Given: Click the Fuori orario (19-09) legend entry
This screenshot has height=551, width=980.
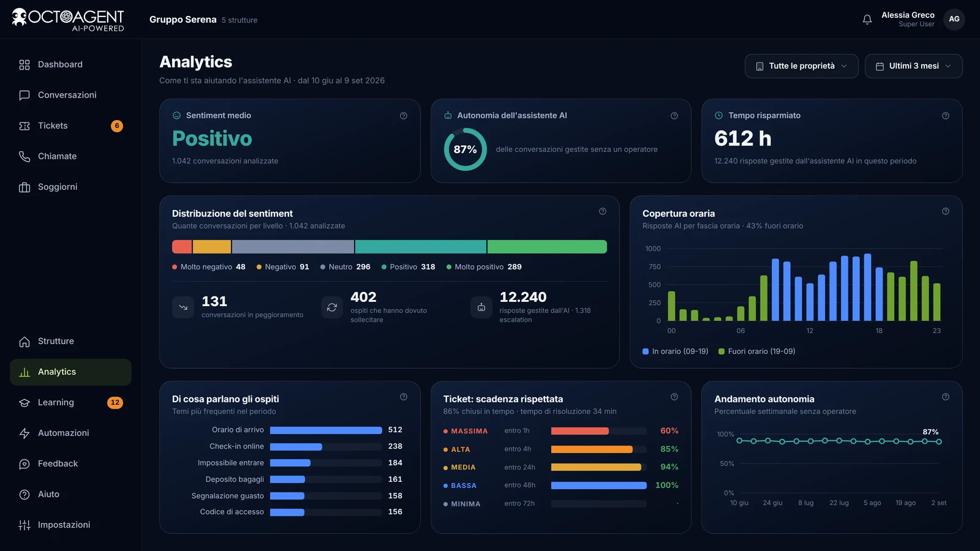Looking at the screenshot, I should 757,351.
